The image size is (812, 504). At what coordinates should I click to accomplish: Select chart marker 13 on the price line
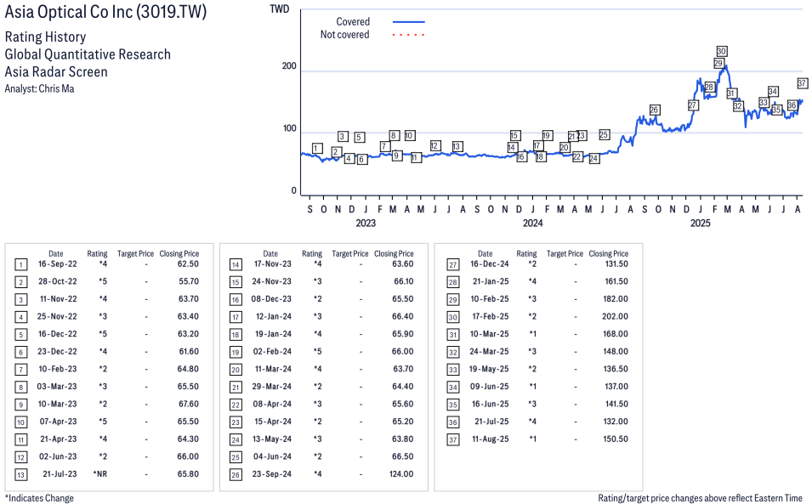[457, 146]
